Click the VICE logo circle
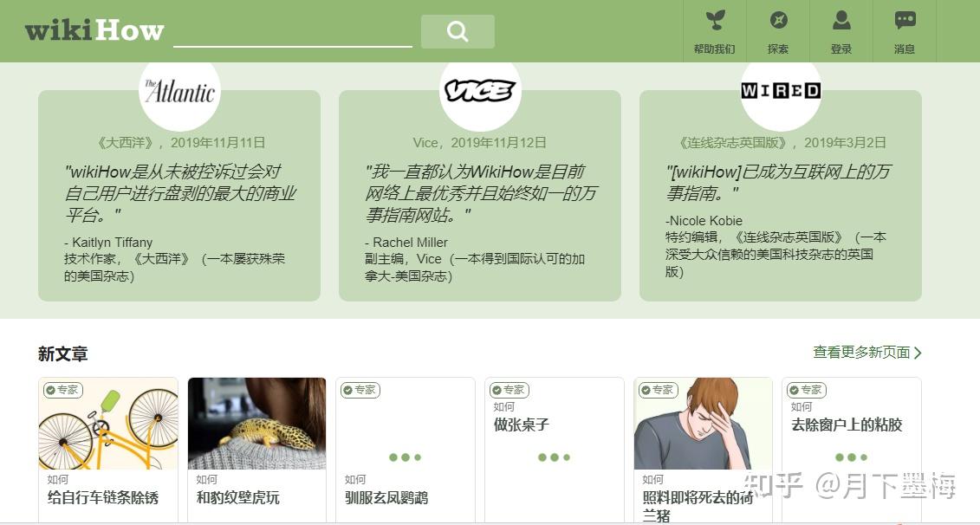980x525 pixels. coord(480,91)
